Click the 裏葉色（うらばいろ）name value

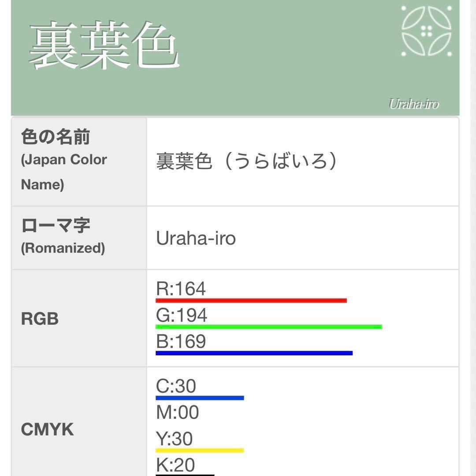[x=247, y=161]
